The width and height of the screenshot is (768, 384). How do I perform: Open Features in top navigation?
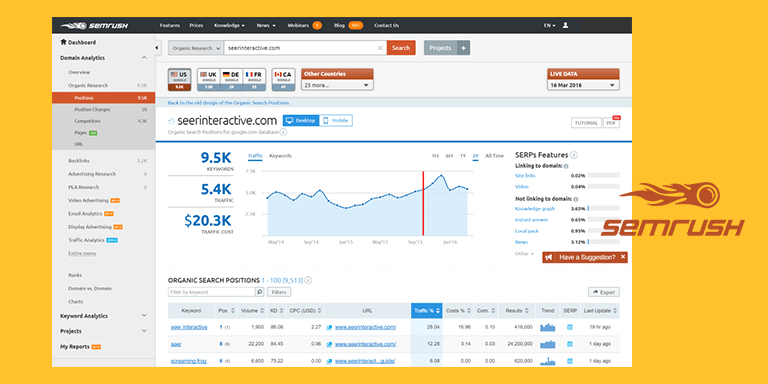pyautogui.click(x=170, y=25)
